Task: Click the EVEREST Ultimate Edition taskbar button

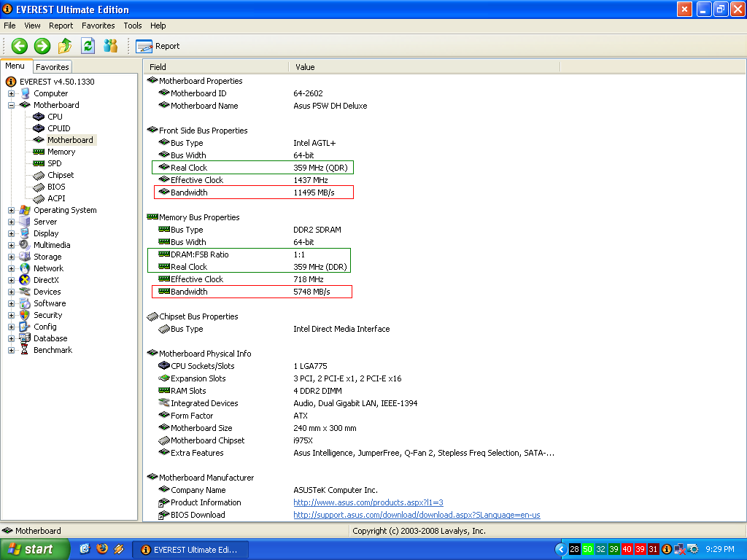Action: [190, 550]
